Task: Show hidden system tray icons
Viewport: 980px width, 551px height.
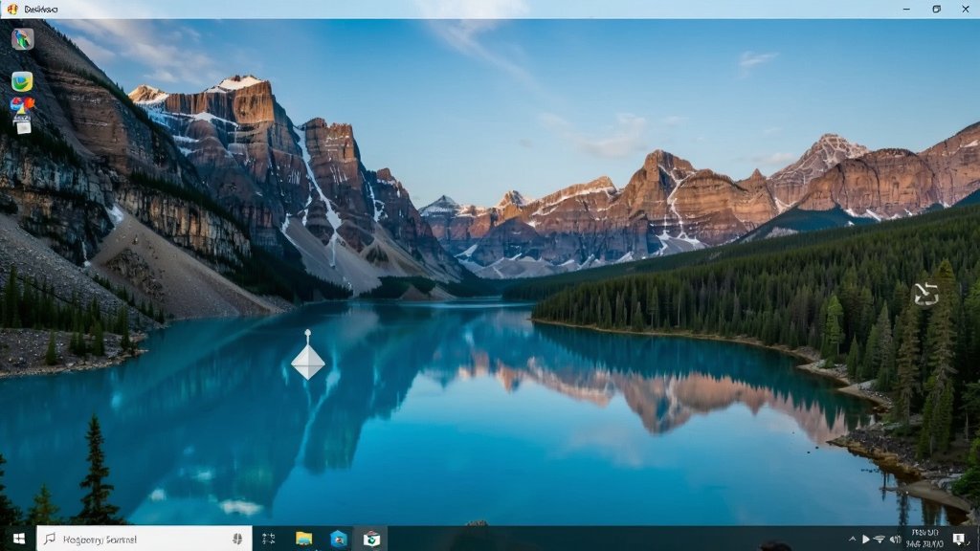Action: (852, 540)
